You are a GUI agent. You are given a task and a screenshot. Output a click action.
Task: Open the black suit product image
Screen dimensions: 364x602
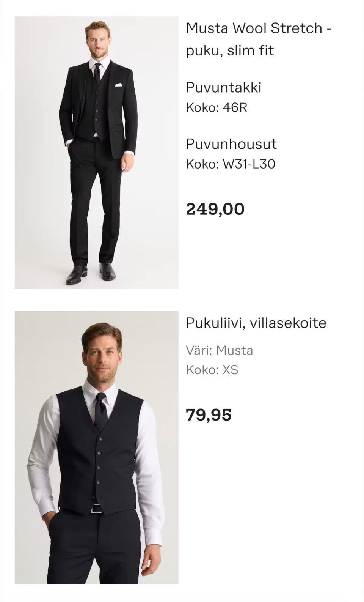(x=96, y=152)
